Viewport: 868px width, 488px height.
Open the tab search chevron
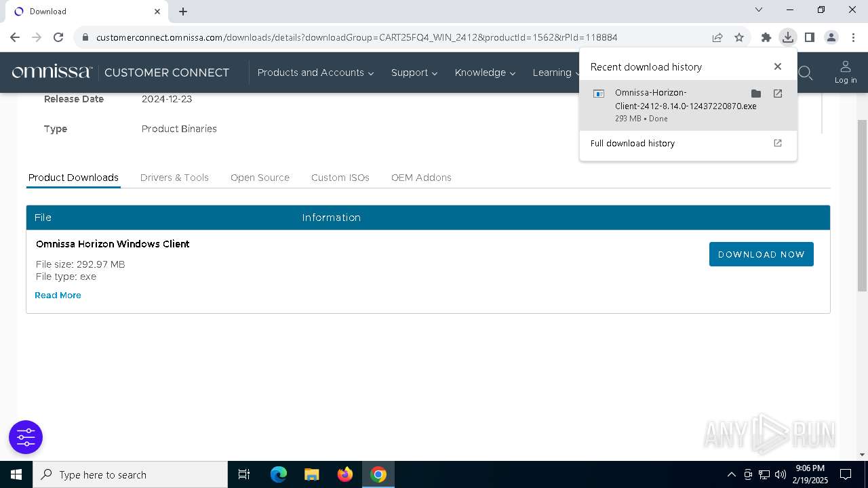click(x=759, y=9)
